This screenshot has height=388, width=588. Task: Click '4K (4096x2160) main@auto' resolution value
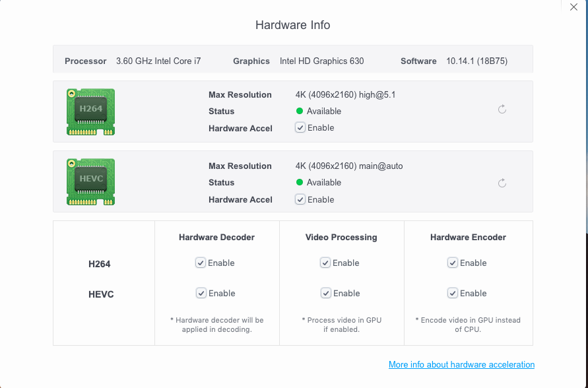pyautogui.click(x=349, y=166)
